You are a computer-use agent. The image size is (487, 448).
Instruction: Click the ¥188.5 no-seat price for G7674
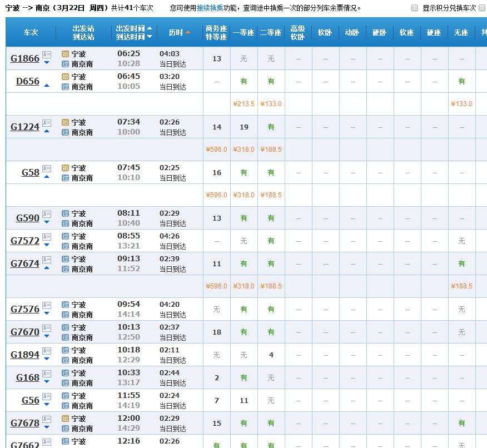461,286
